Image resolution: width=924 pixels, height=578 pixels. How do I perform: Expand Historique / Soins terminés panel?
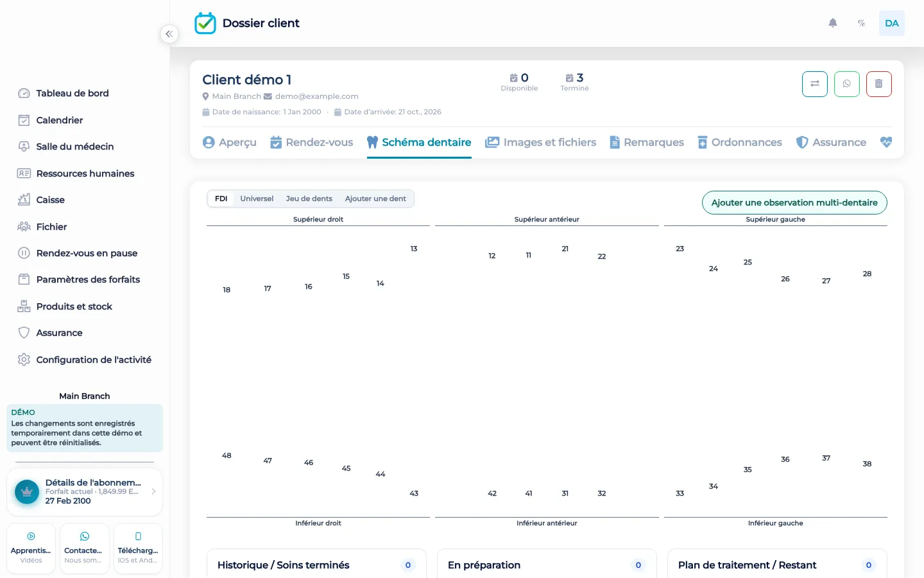click(316, 565)
